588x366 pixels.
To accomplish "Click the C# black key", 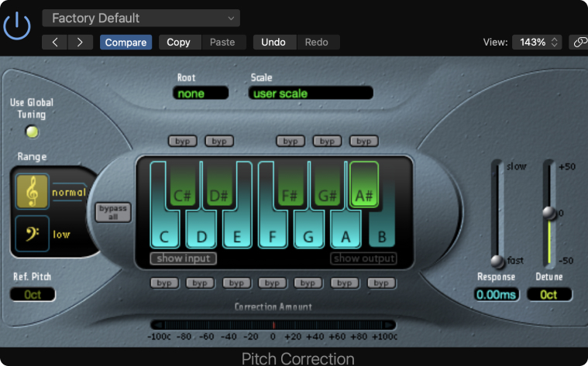I will click(183, 186).
